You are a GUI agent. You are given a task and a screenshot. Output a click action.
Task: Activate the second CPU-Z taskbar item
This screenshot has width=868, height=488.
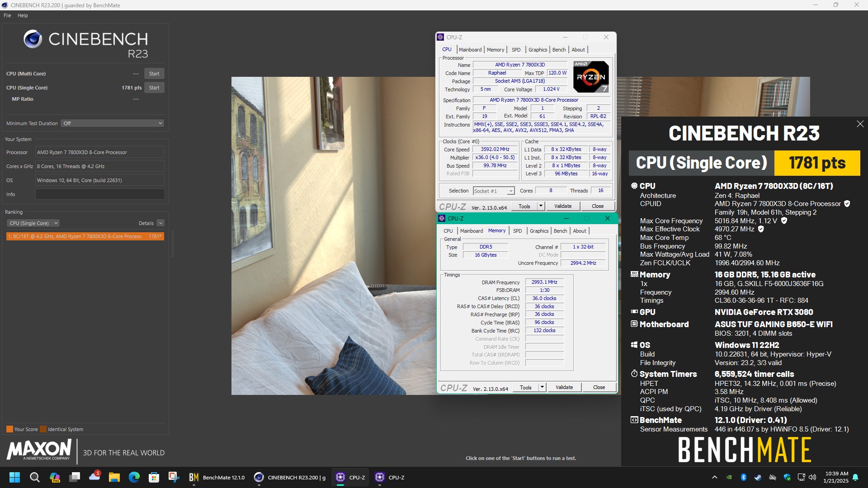pyautogui.click(x=390, y=477)
